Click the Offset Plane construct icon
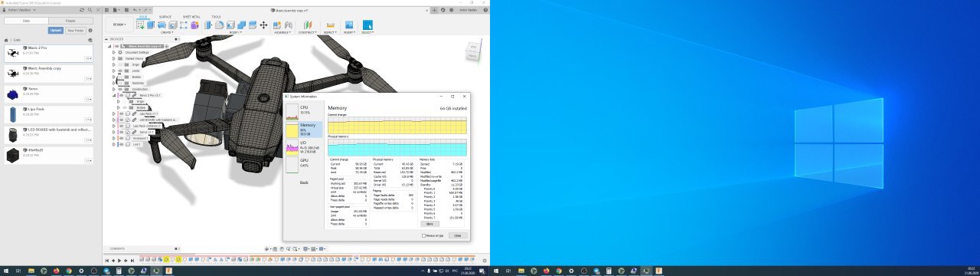 [x=308, y=25]
